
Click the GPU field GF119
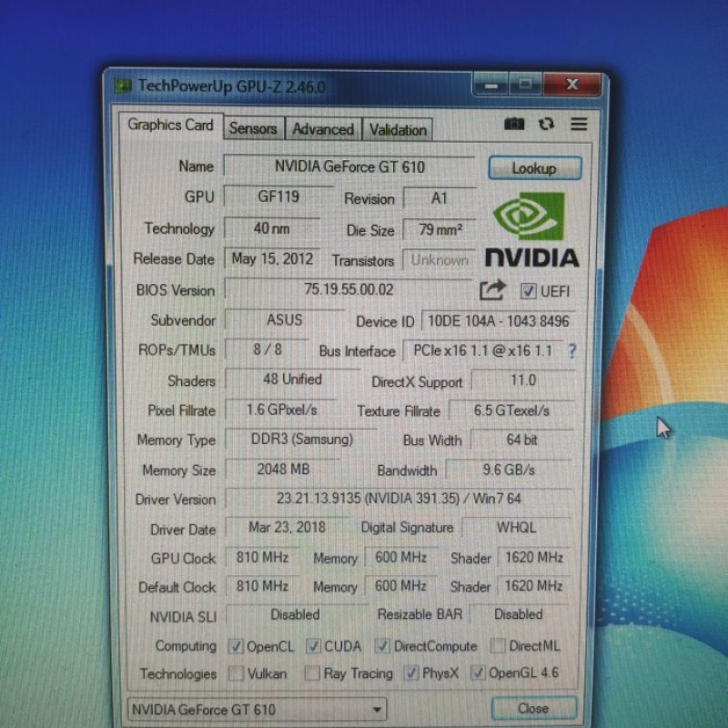[278, 197]
